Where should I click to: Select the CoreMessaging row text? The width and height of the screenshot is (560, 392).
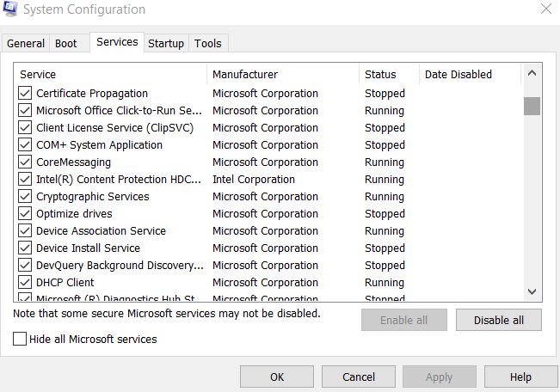tap(73, 162)
